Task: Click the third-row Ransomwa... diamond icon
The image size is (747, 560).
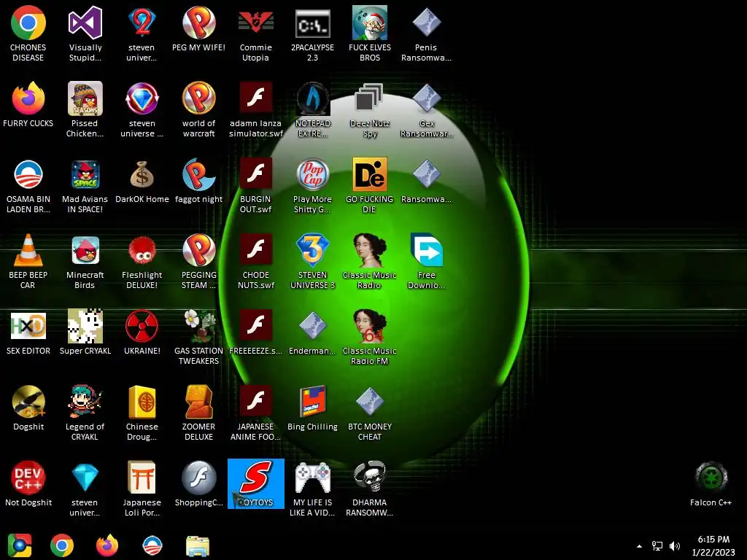Action: (x=426, y=174)
